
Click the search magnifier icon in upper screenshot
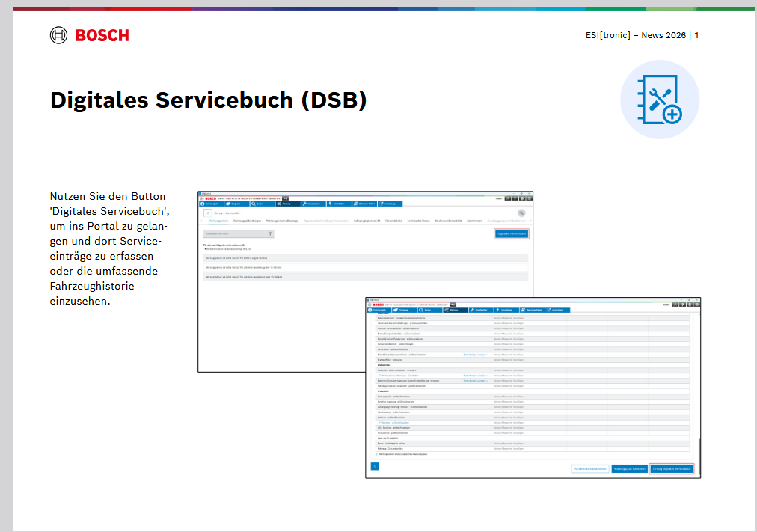pos(521,213)
